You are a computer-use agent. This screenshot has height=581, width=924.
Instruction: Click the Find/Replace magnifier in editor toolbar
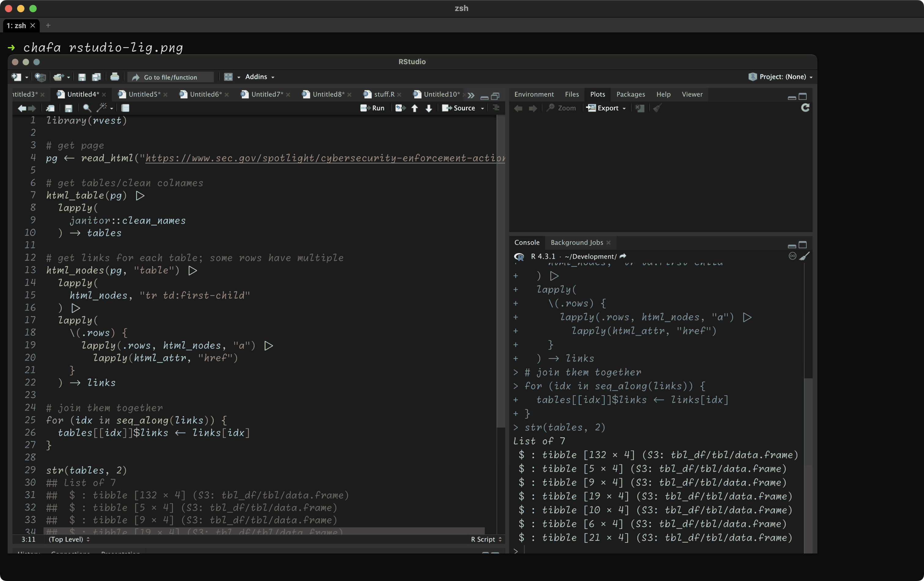(87, 108)
